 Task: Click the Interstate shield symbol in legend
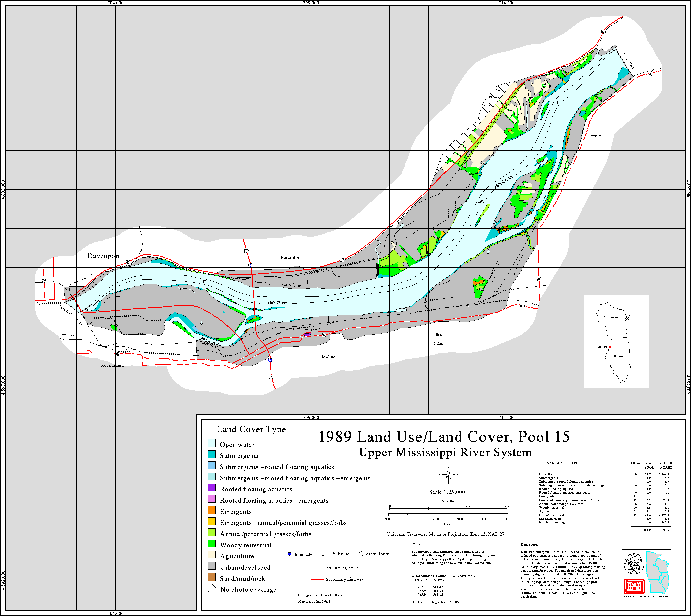click(289, 554)
